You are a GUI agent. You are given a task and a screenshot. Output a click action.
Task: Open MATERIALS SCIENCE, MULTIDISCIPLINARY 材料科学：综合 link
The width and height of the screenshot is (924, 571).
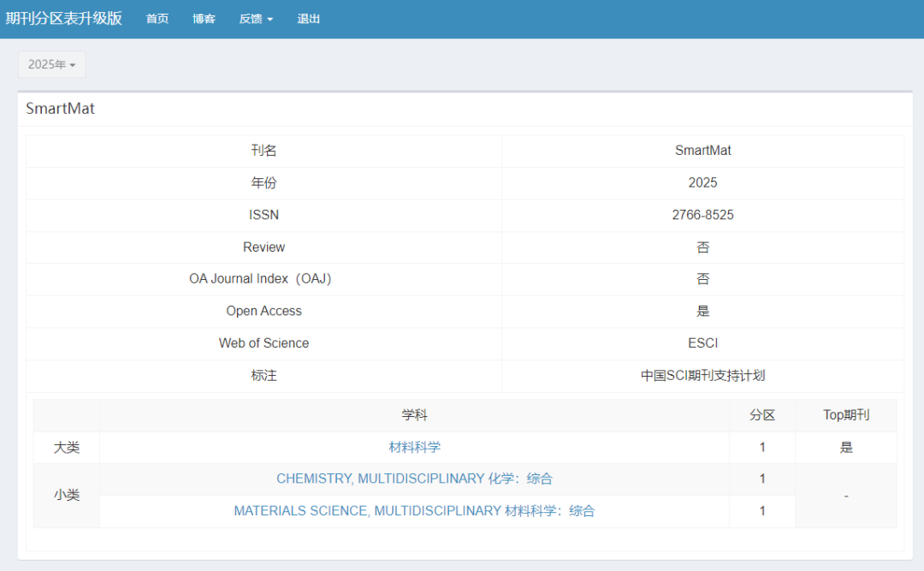coord(414,511)
